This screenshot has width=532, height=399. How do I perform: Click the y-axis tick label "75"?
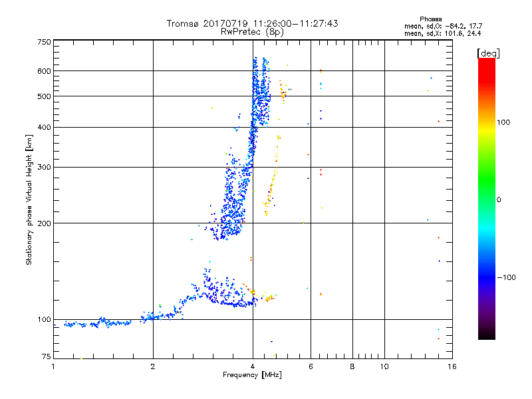pyautogui.click(x=47, y=356)
